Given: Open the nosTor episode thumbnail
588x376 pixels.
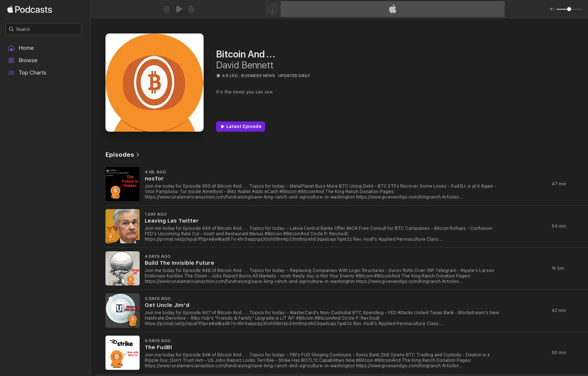Looking at the screenshot, I should tap(123, 184).
